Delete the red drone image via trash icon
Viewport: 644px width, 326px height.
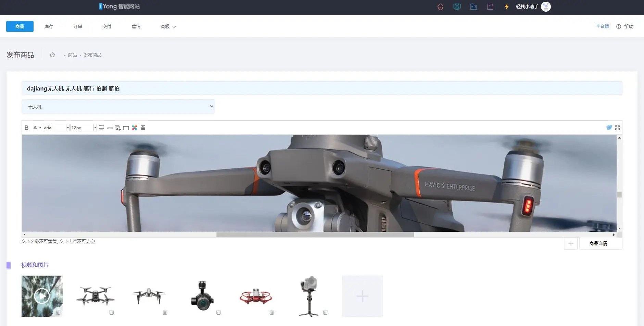[272, 312]
